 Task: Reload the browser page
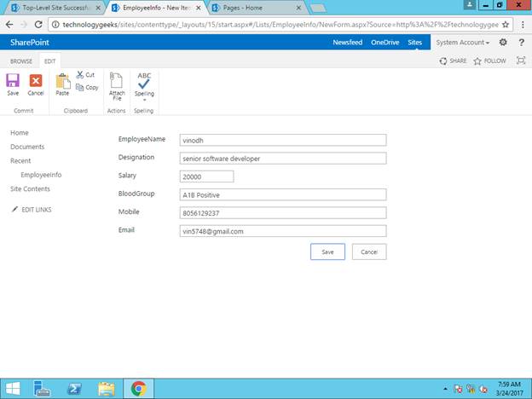click(38, 25)
